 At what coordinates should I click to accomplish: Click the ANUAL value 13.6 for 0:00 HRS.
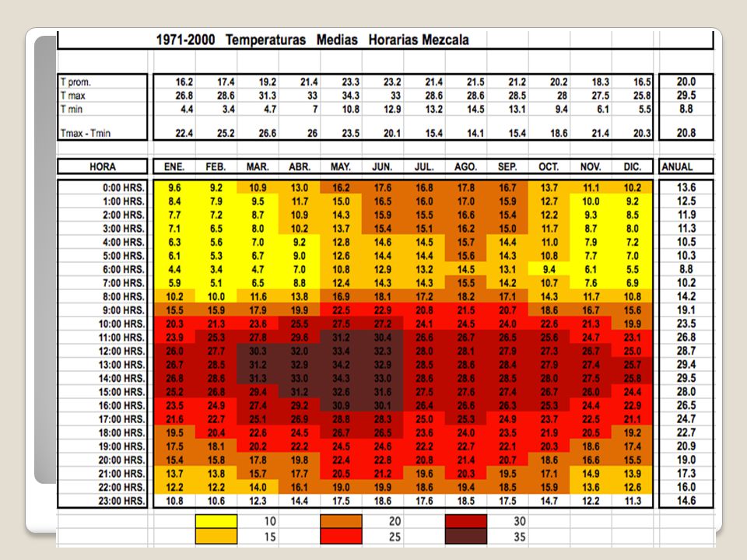point(686,187)
